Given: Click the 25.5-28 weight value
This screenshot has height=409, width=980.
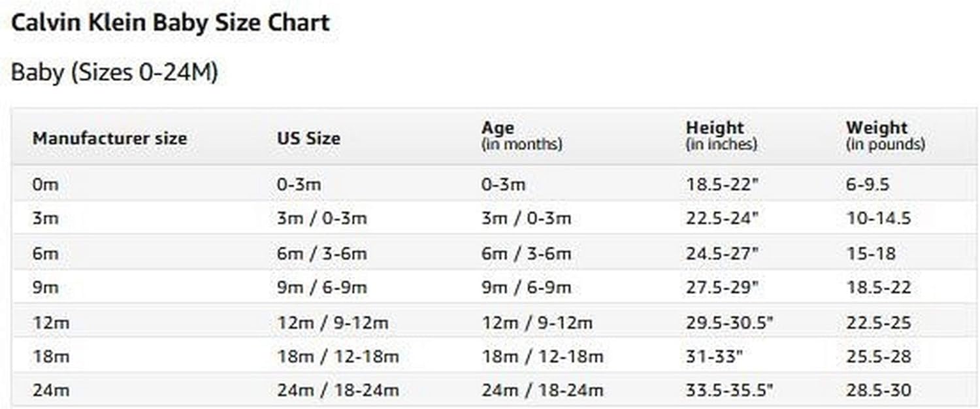Looking at the screenshot, I should pos(878,357).
